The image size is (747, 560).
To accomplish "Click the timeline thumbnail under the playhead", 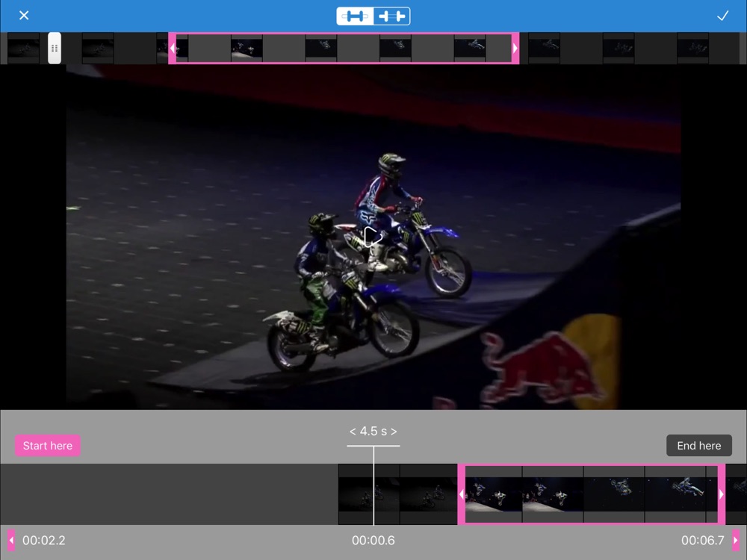I will click(369, 494).
